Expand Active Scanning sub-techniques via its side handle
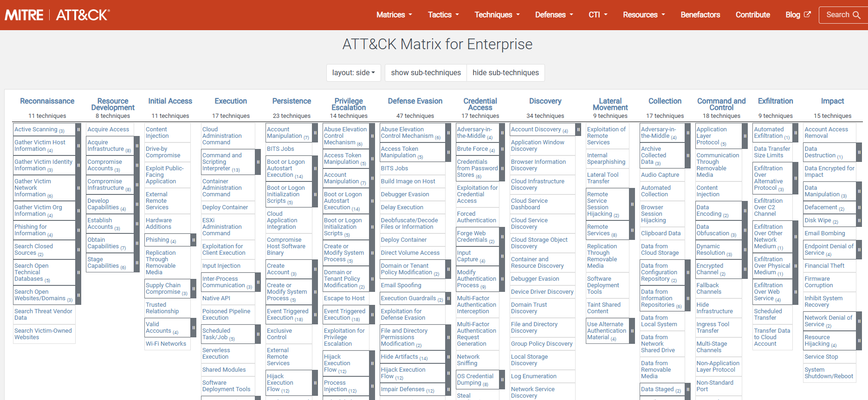Image resolution: width=868 pixels, height=400 pixels. click(78, 129)
